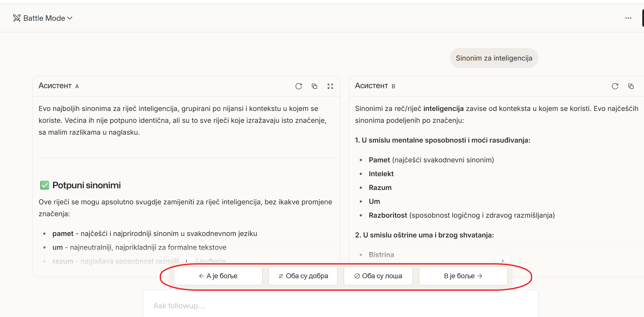Click the "Асистент B" panel header label
The height and width of the screenshot is (317, 644).
375,86
